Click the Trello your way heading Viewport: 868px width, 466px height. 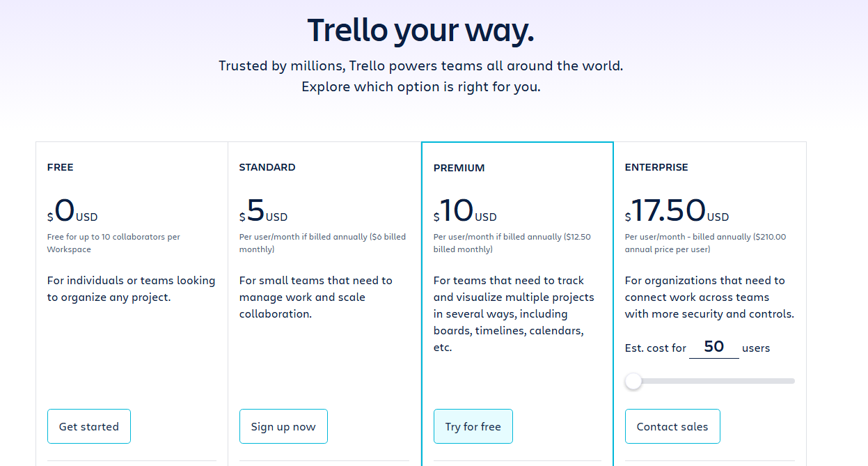click(420, 30)
